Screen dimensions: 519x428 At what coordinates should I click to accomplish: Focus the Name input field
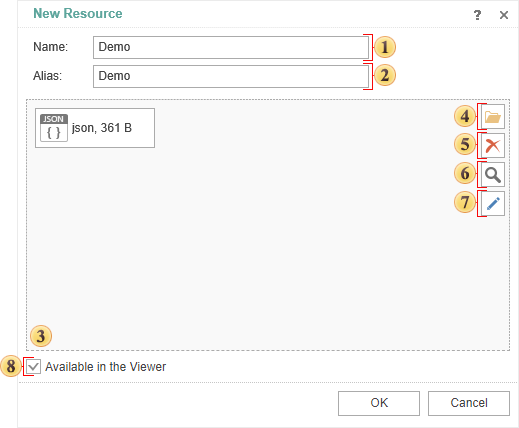[x=231, y=47]
